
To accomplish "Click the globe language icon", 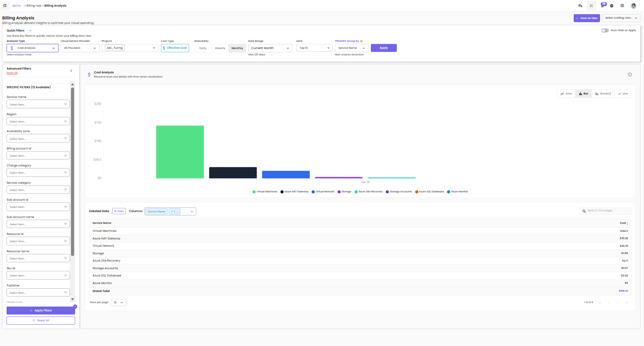I will pyautogui.click(x=612, y=6).
